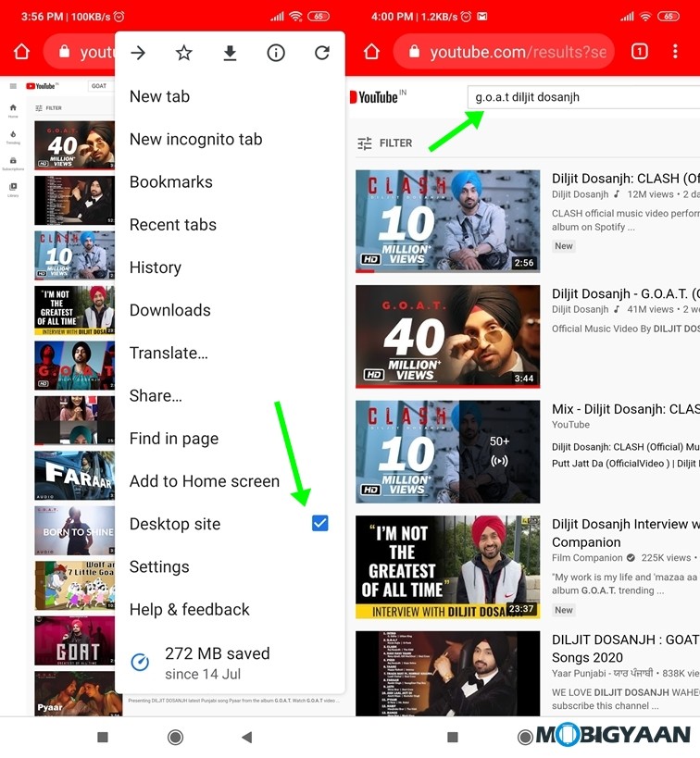700x758 pixels.
Task: Open 50+ mix playlist thumbnail
Action: [x=447, y=452]
